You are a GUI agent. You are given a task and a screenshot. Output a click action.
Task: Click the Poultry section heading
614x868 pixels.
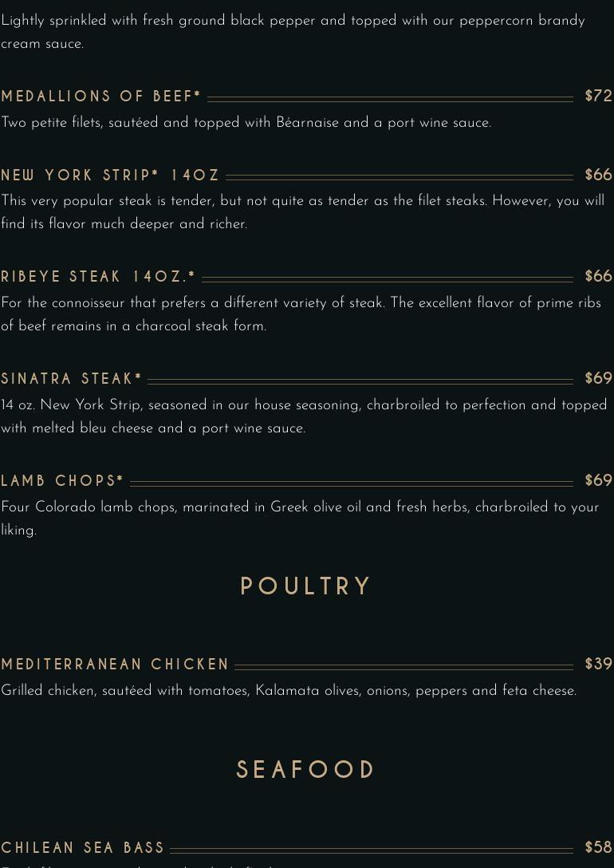click(306, 586)
